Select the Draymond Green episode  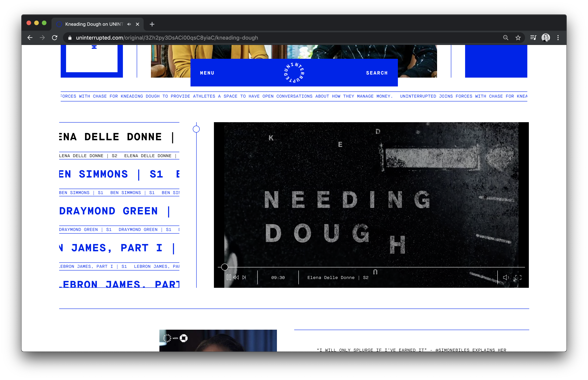[108, 211]
